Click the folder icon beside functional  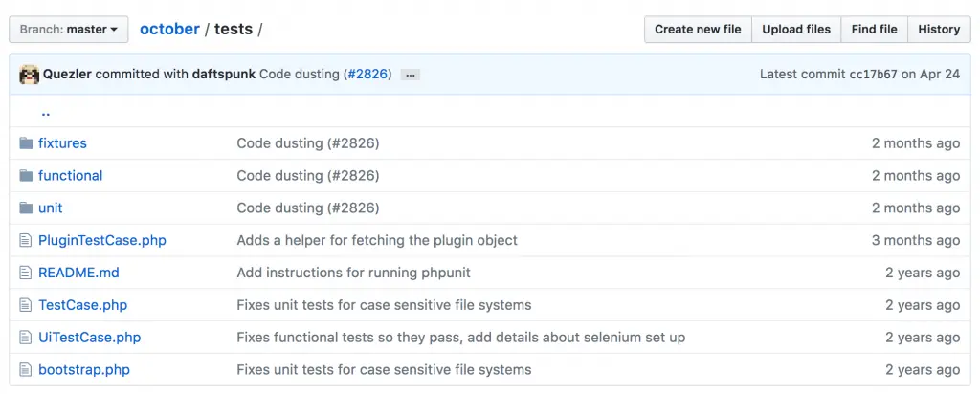pos(26,176)
